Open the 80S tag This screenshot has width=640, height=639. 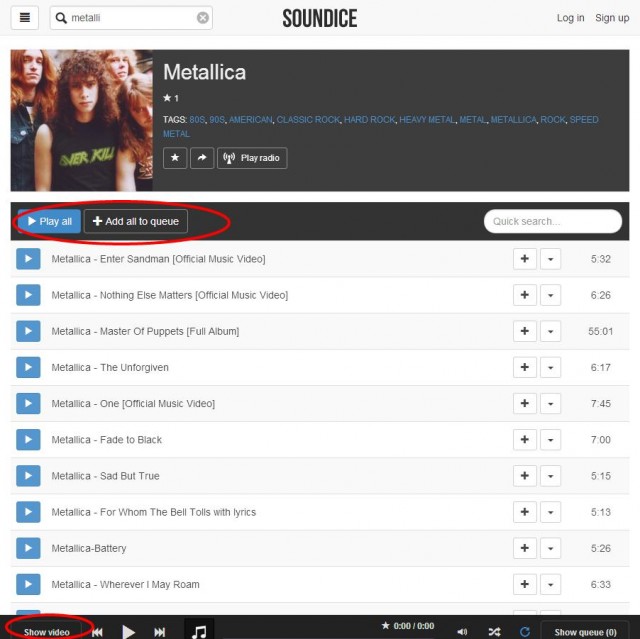click(197, 120)
